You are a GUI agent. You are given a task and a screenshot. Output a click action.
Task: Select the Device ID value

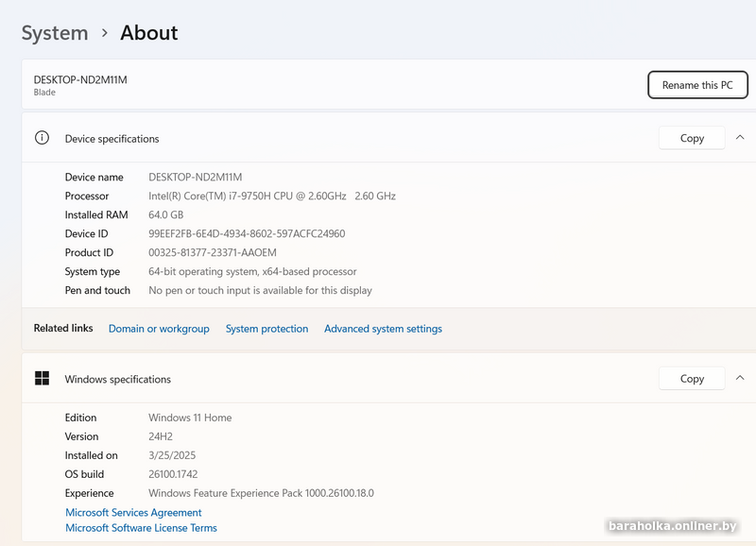click(247, 233)
